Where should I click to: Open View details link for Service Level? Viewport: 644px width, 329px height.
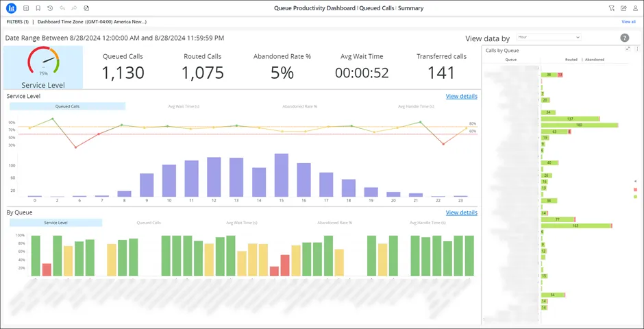462,97
